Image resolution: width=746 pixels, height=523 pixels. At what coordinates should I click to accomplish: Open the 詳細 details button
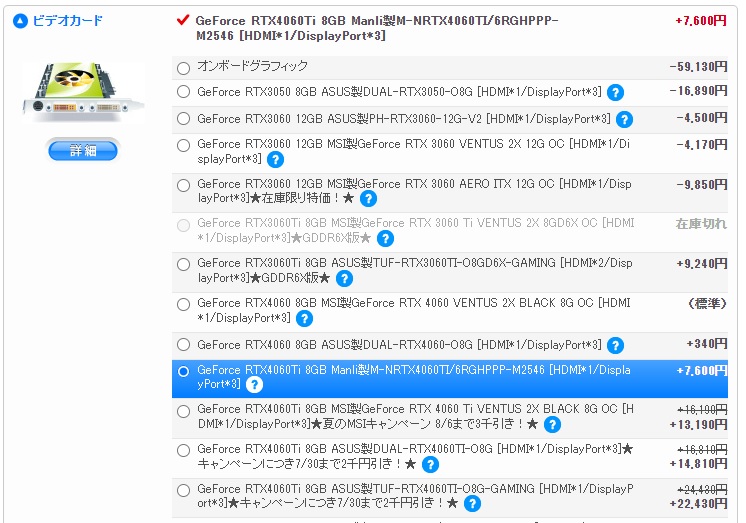pos(83,151)
